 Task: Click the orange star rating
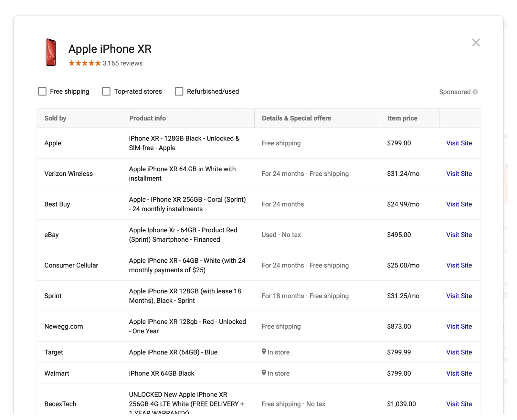85,63
